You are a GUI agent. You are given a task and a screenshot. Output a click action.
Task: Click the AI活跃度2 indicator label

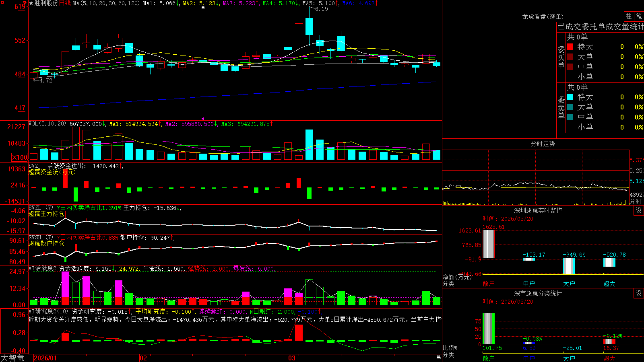(42, 268)
